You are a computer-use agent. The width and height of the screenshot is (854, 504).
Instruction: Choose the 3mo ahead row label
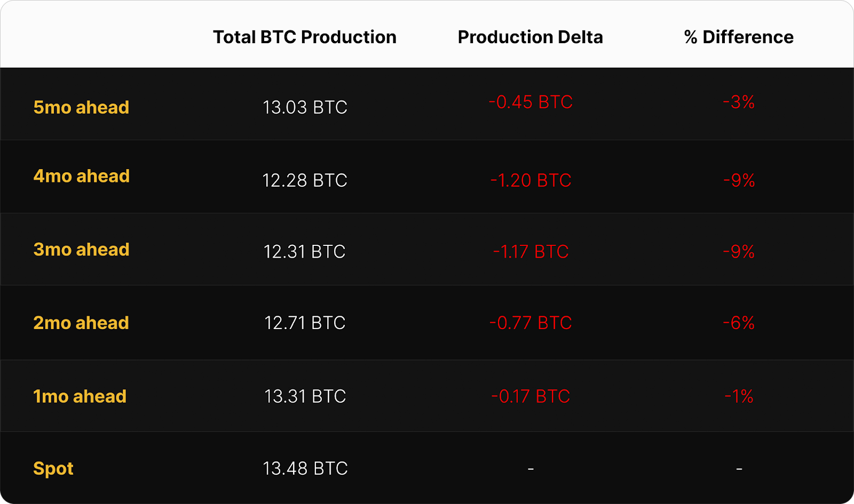click(82, 250)
